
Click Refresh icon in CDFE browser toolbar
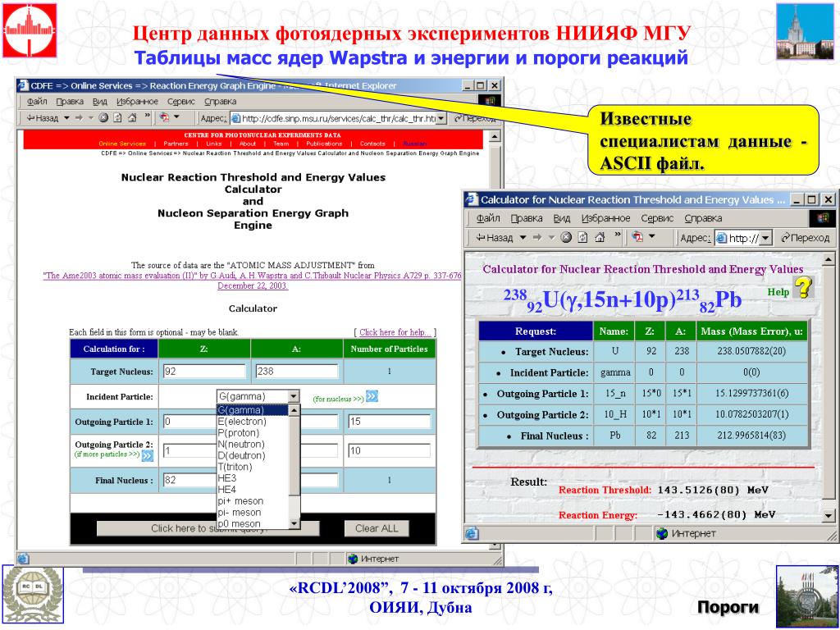[117, 118]
